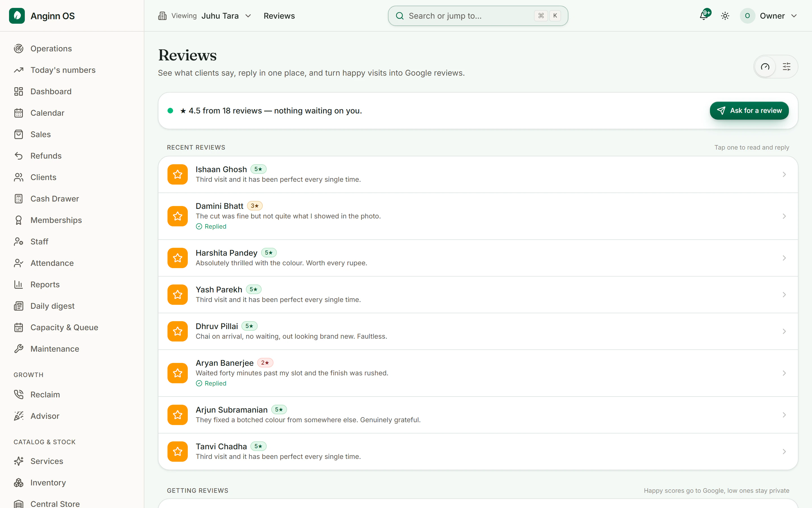The height and width of the screenshot is (508, 812).
Task: Toggle light/dark theme sun icon
Action: (x=725, y=16)
